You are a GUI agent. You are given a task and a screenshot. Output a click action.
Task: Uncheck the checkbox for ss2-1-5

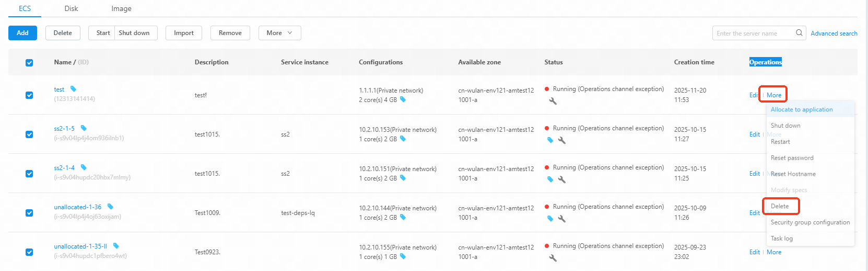(x=29, y=134)
